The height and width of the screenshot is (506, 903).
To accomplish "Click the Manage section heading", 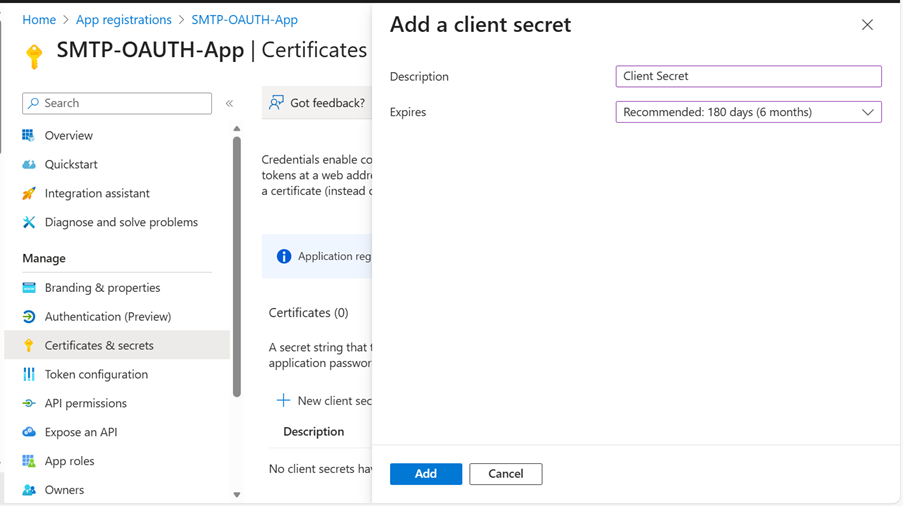I will click(x=44, y=258).
